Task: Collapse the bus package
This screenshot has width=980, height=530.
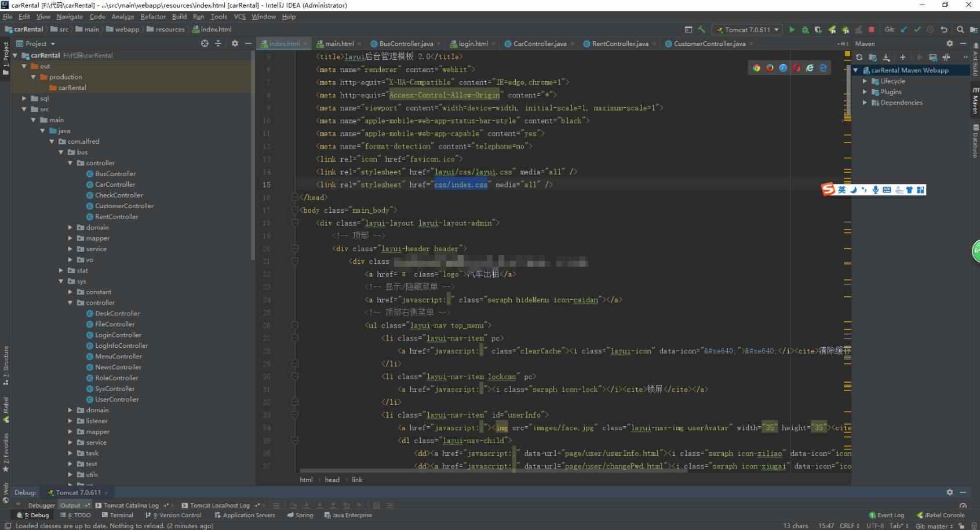Action: (61, 152)
